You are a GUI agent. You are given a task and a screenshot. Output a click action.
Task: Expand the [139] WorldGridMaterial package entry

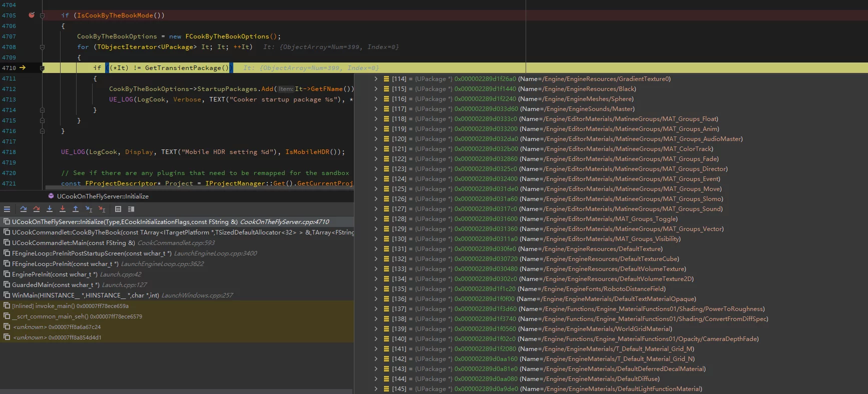click(x=376, y=329)
